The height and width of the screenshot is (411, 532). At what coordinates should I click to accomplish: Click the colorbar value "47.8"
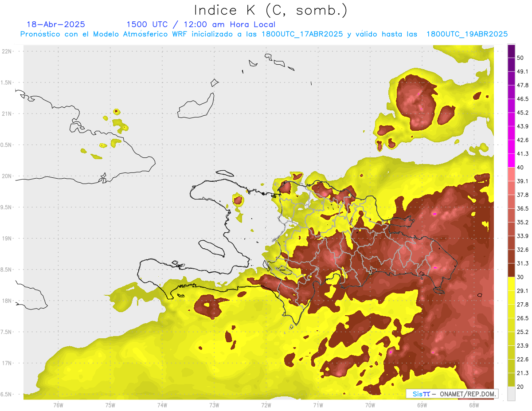click(x=523, y=85)
